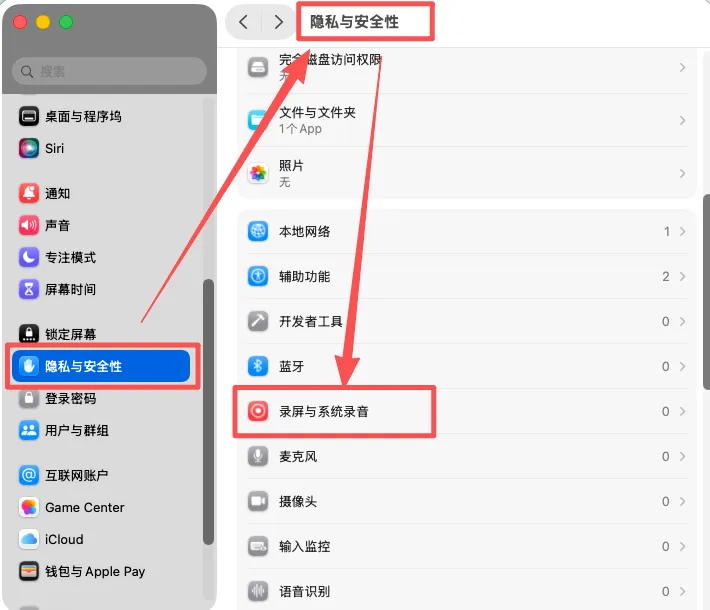The image size is (710, 610).
Task: Click the Photos (照片) flower icon
Action: pos(258,173)
